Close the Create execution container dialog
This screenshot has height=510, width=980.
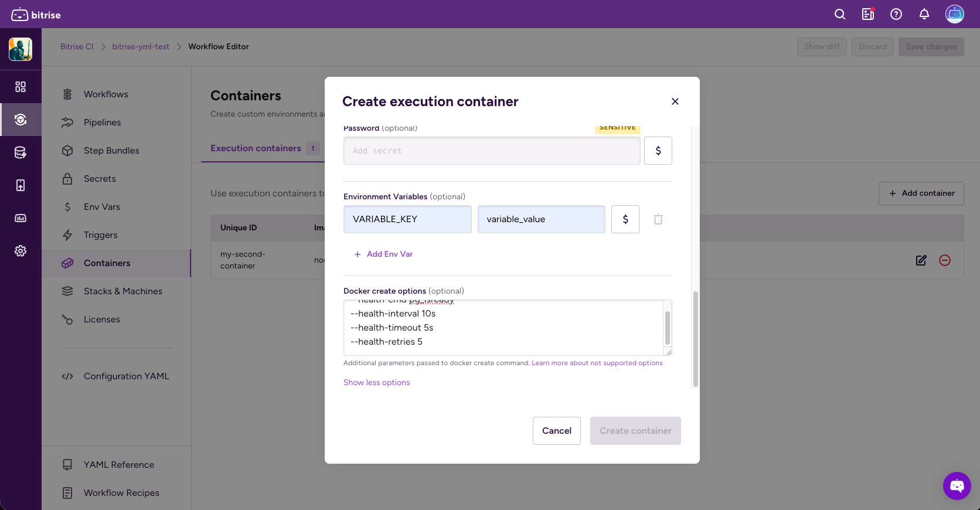coord(675,101)
